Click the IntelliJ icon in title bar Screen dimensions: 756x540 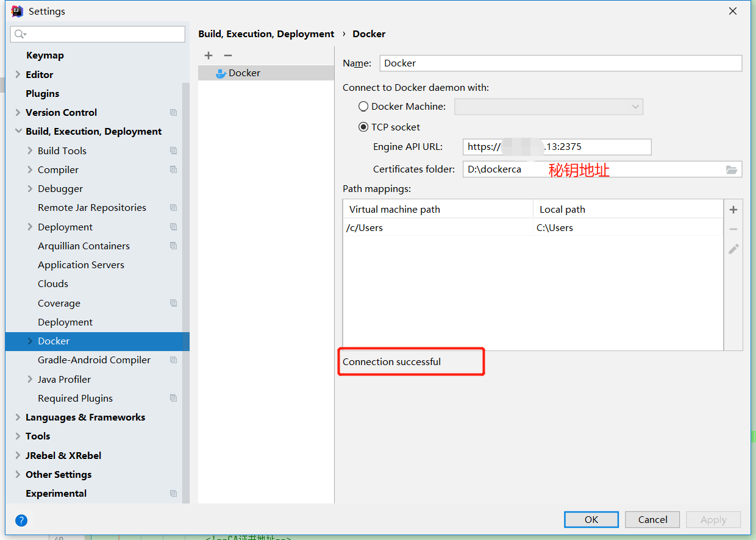point(17,11)
